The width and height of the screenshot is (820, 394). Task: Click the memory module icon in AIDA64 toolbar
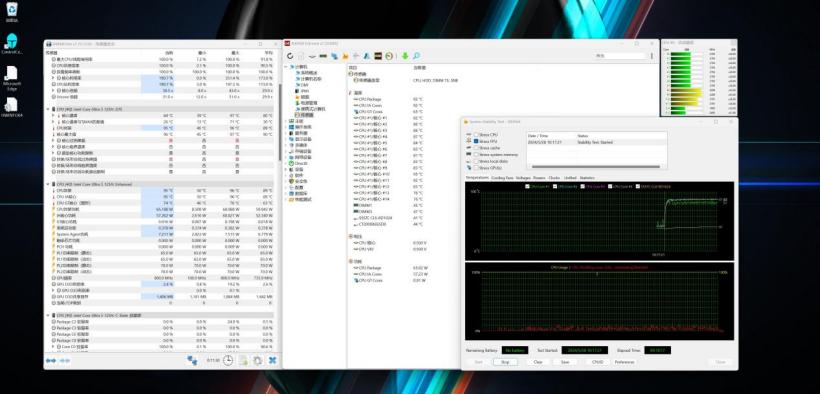tap(323, 56)
